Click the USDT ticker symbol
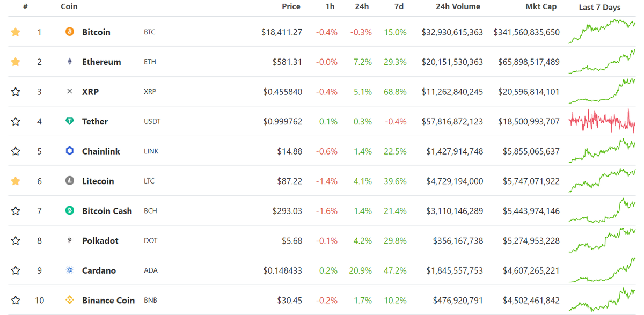The height and width of the screenshot is (315, 644). (x=152, y=122)
